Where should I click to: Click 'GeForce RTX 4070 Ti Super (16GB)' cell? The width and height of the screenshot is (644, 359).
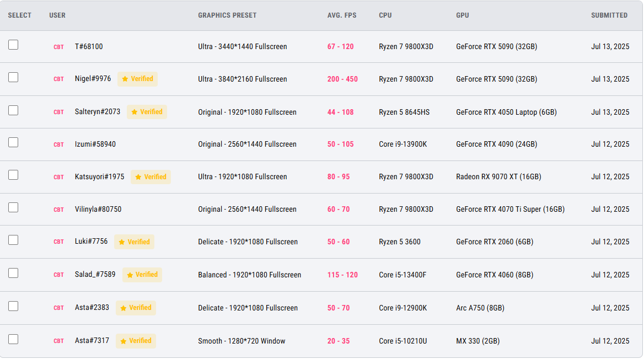510,209
